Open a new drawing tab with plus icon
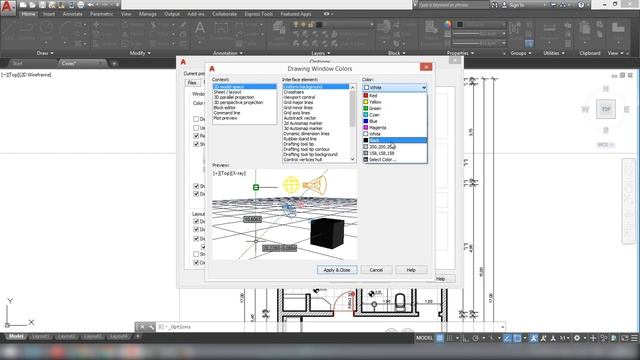Viewport: 640px width, 360px height. pyautogui.click(x=114, y=63)
